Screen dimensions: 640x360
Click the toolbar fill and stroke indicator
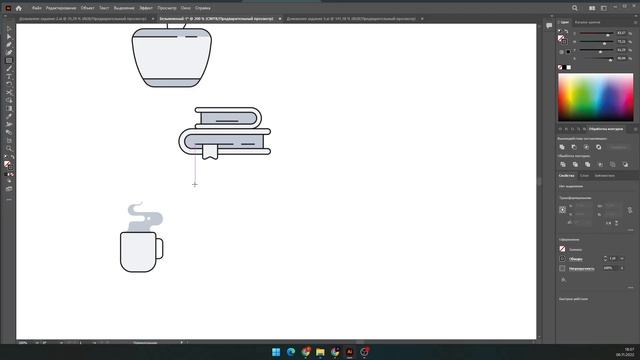(8, 164)
